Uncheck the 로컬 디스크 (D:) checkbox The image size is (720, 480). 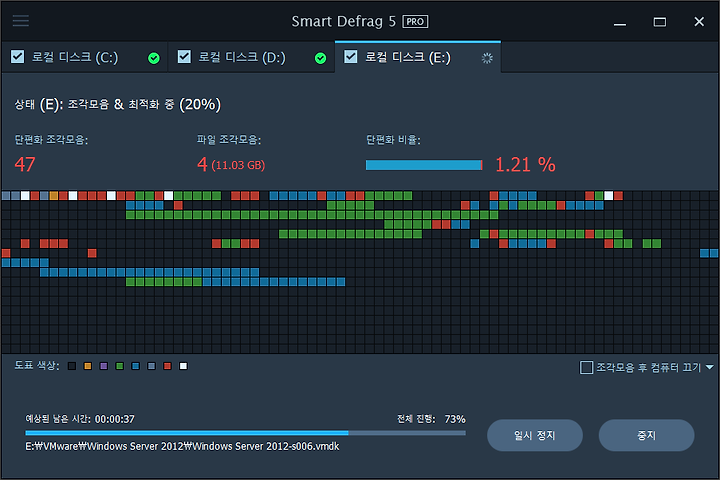coord(184,56)
